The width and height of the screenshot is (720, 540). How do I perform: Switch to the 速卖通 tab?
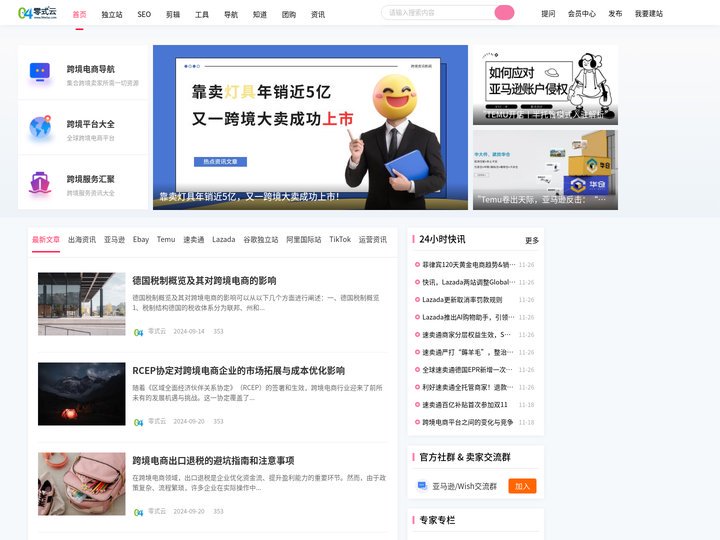[x=194, y=240]
